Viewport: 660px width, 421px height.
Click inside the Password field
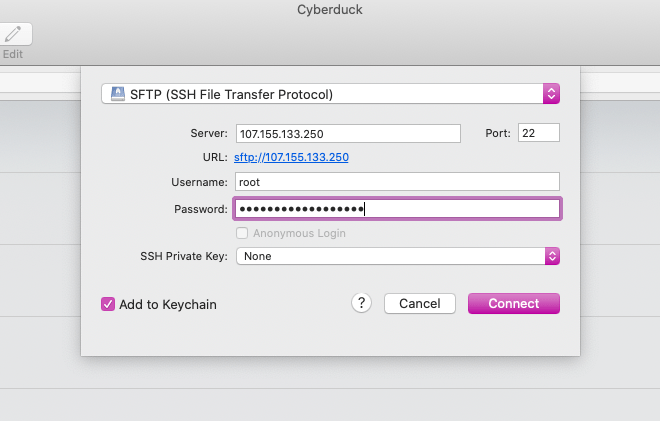coord(397,209)
